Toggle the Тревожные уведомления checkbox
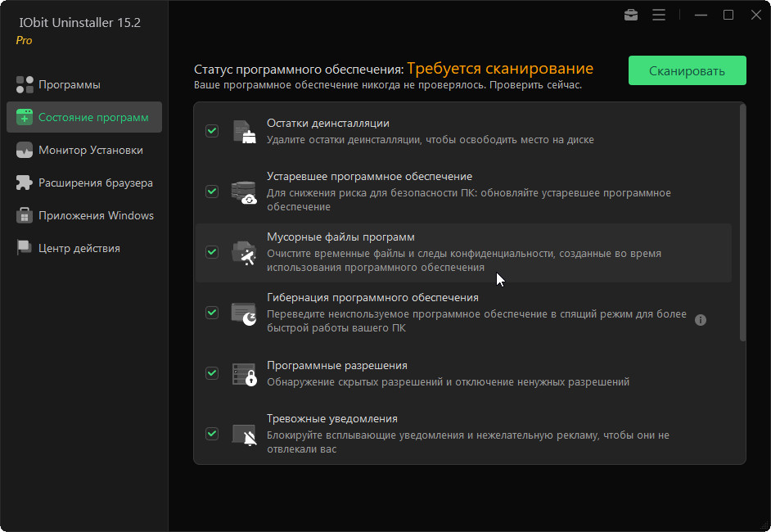 pos(212,434)
